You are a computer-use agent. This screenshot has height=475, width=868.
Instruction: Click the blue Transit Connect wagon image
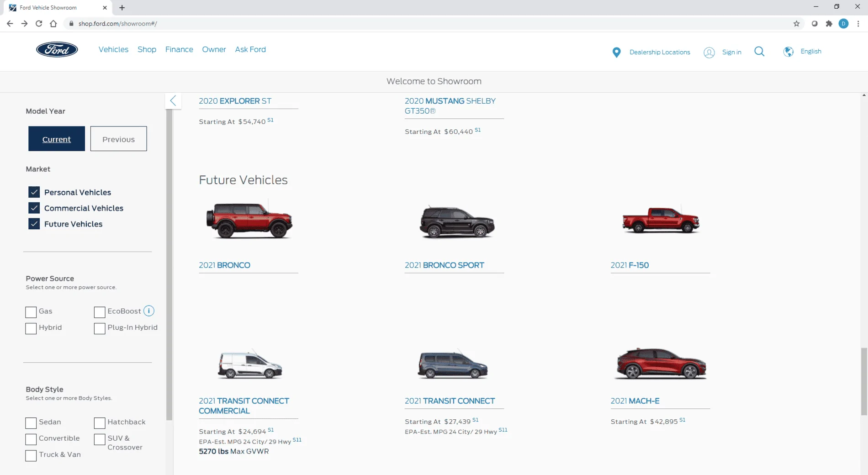[x=453, y=365]
